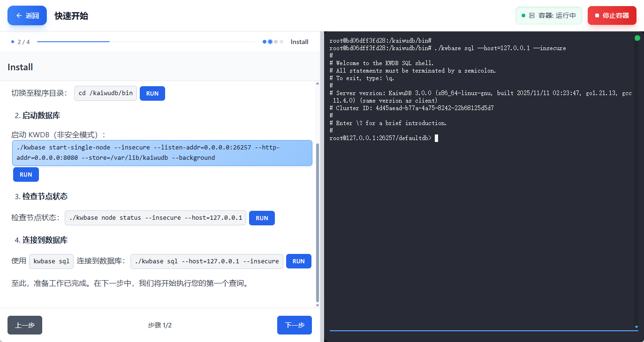This screenshot has width=644, height=342.
Task: Click the terminal scroll-to-bottom arrow
Action: click(x=636, y=327)
